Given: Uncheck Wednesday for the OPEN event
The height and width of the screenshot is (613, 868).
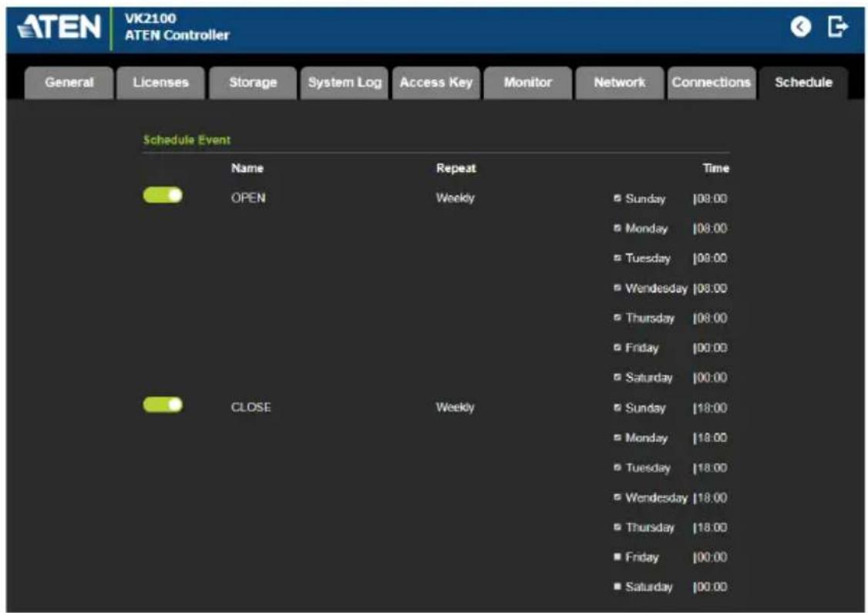Looking at the screenshot, I should point(617,288).
